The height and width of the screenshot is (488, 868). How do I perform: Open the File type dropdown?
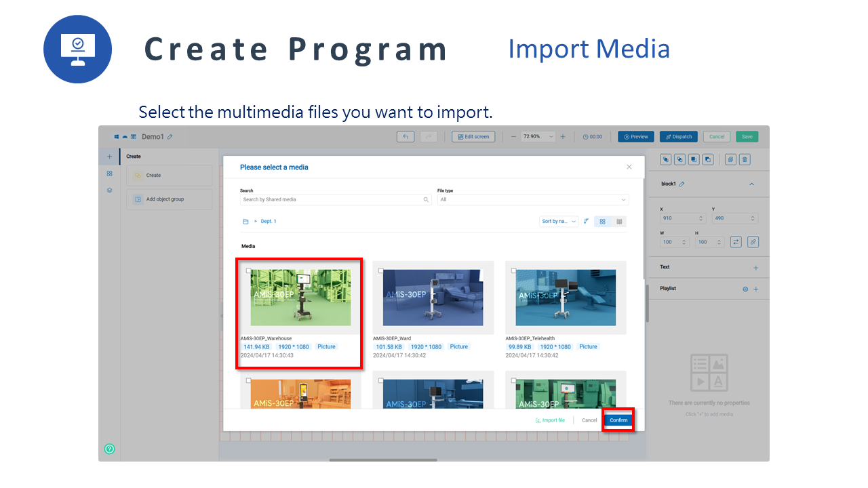[533, 200]
